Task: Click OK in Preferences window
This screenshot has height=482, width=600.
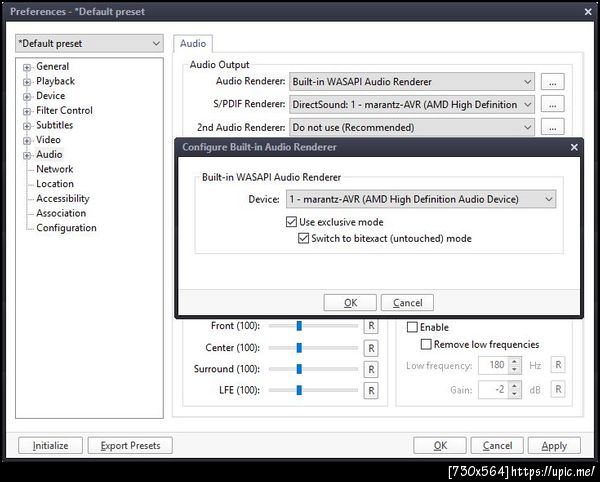Action: [440, 446]
